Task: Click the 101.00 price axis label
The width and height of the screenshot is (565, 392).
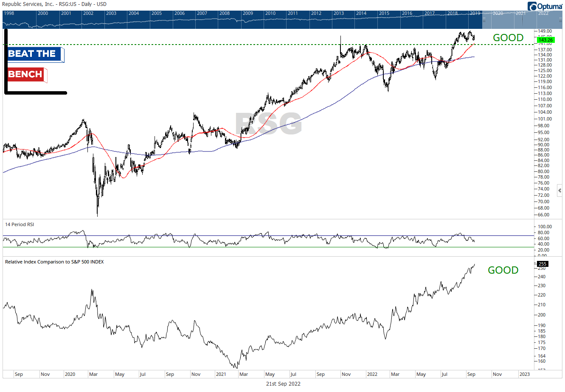Action: click(x=545, y=119)
